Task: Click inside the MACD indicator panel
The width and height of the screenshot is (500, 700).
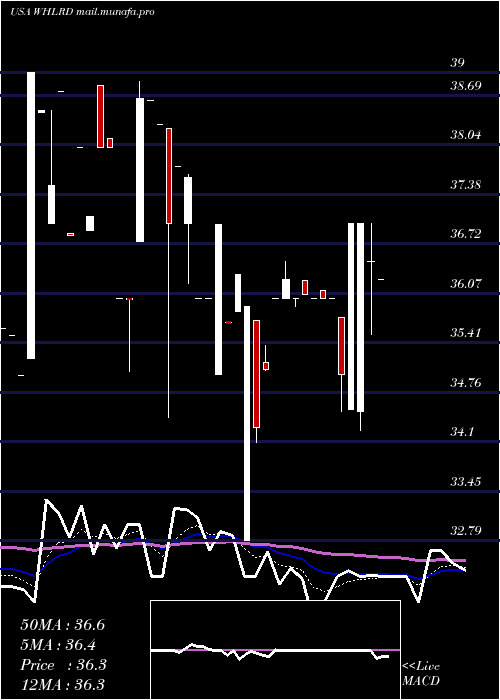Action: click(x=275, y=650)
